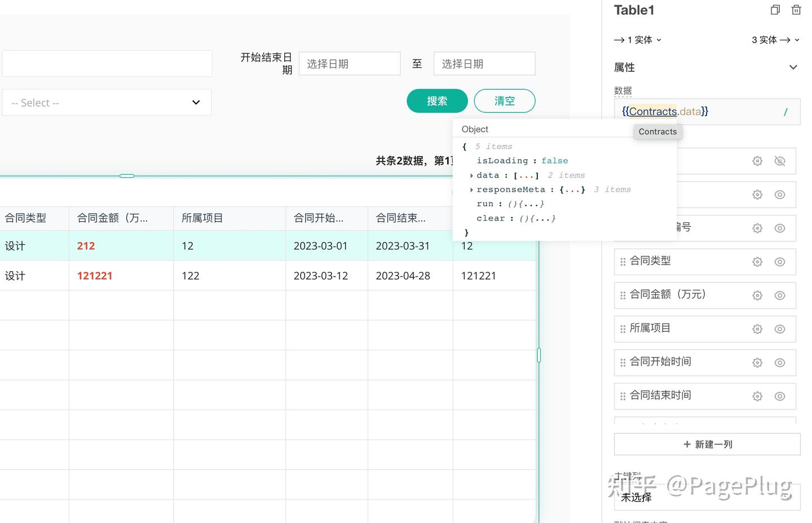Image resolution: width=812 pixels, height=523 pixels.
Task: Open gear settings for the 合同开始时间 column
Action: [x=757, y=362]
